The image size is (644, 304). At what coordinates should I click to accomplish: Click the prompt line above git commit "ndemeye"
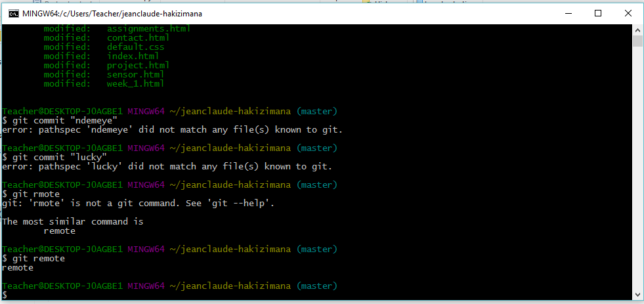(x=169, y=112)
